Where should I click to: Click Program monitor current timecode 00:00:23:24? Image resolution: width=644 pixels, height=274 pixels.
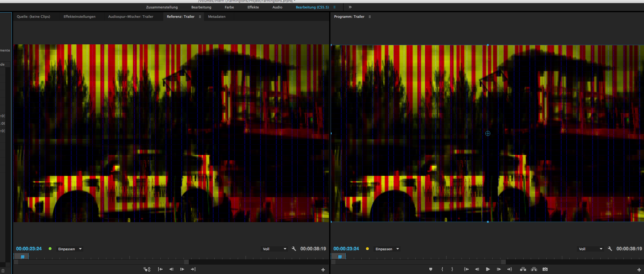pyautogui.click(x=346, y=249)
